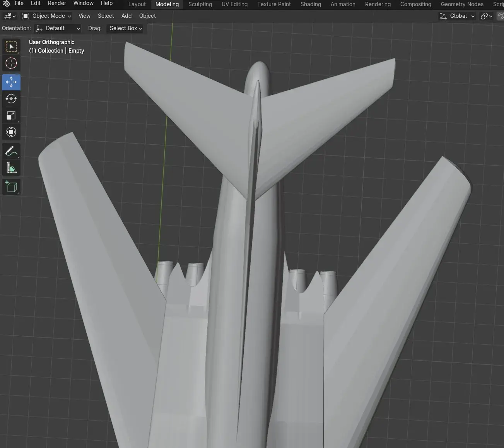Open the Geometry Nodes workspace tab
Viewport: 504px width, 448px height.
(x=462, y=4)
